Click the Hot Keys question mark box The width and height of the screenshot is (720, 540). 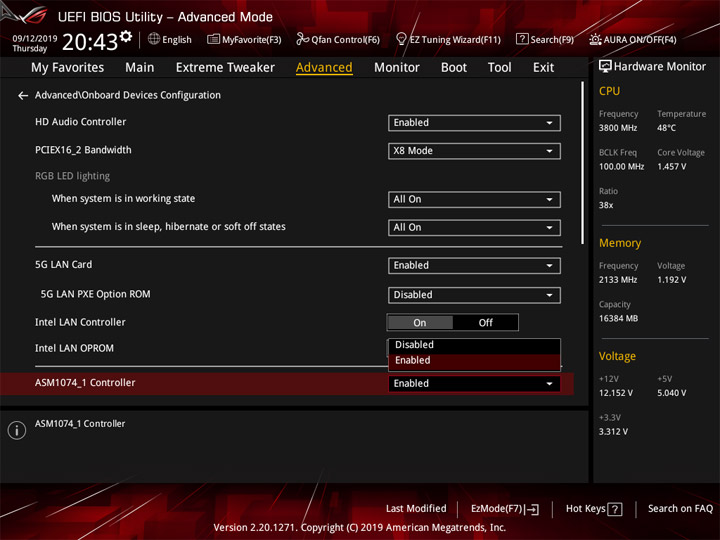614,509
